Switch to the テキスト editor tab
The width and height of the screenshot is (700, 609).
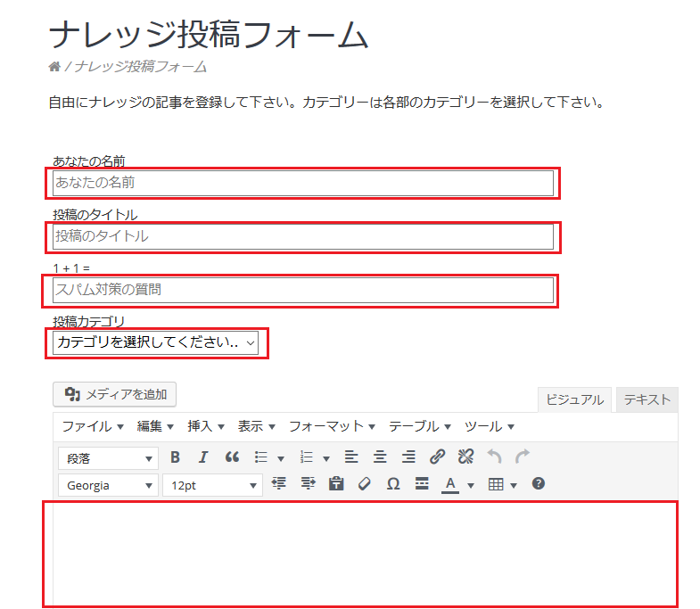[x=646, y=399]
